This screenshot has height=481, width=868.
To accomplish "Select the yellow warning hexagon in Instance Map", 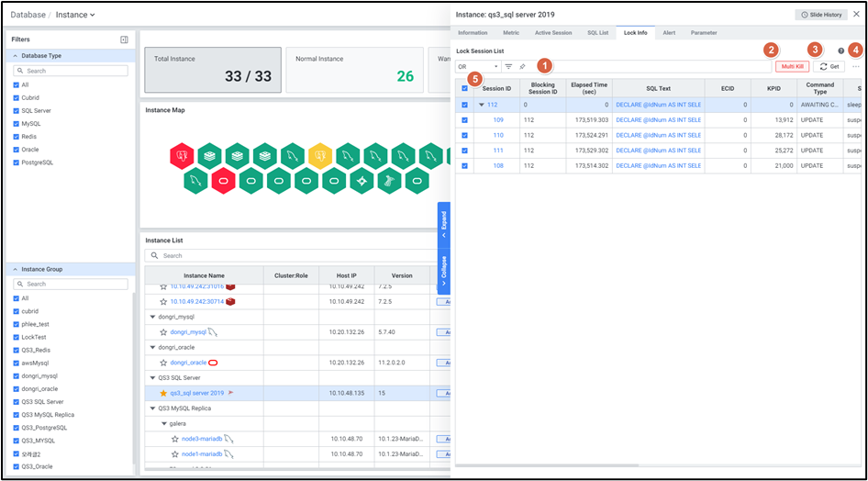I will [320, 154].
